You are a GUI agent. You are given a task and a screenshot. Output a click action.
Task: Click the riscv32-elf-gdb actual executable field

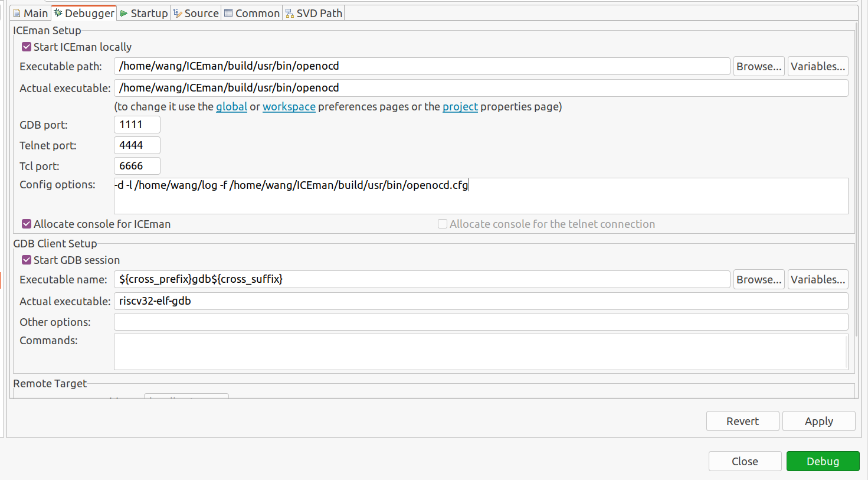pos(481,301)
